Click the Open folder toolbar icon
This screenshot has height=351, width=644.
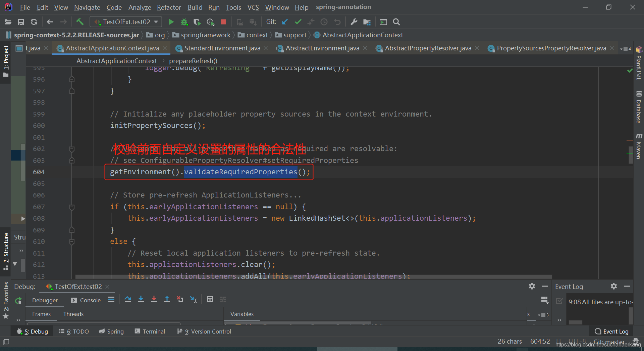point(8,22)
